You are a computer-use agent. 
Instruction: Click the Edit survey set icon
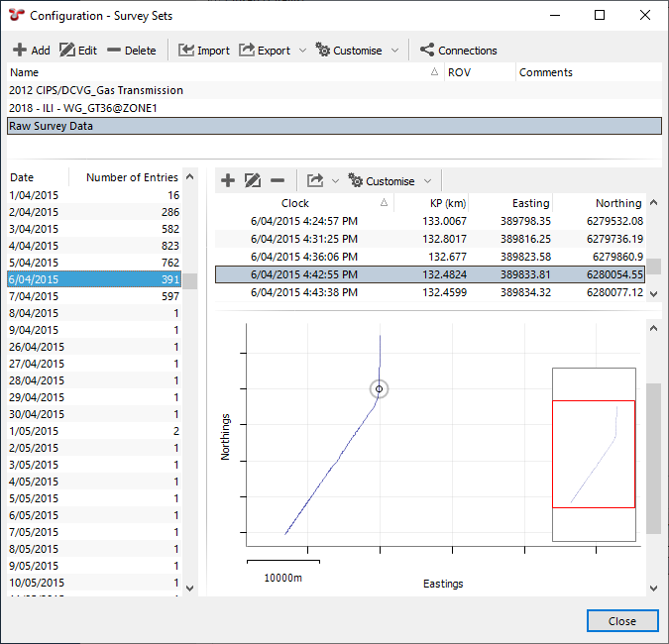67,51
